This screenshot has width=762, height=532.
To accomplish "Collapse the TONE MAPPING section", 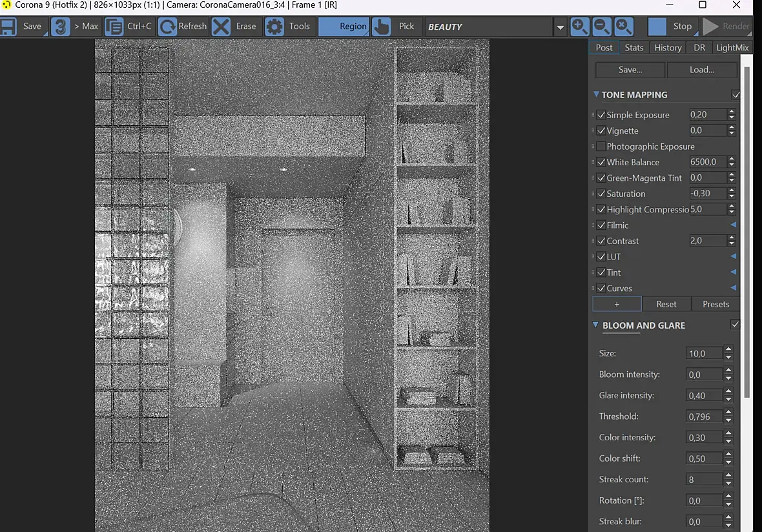I will (596, 94).
